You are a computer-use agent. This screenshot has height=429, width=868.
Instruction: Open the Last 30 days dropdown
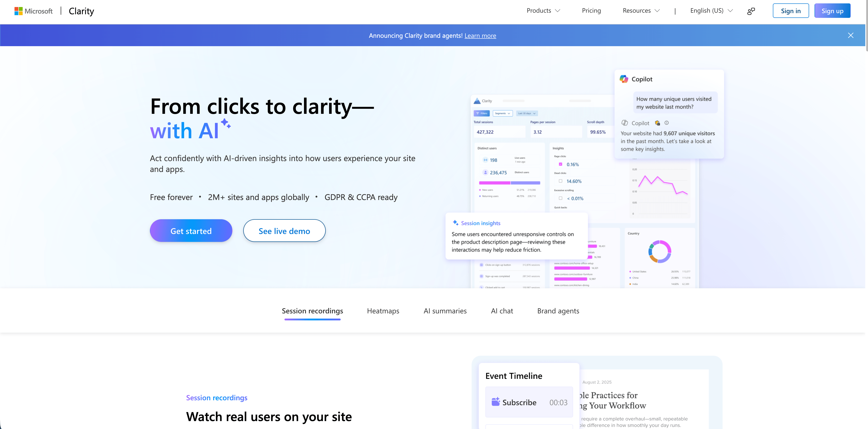[527, 113]
